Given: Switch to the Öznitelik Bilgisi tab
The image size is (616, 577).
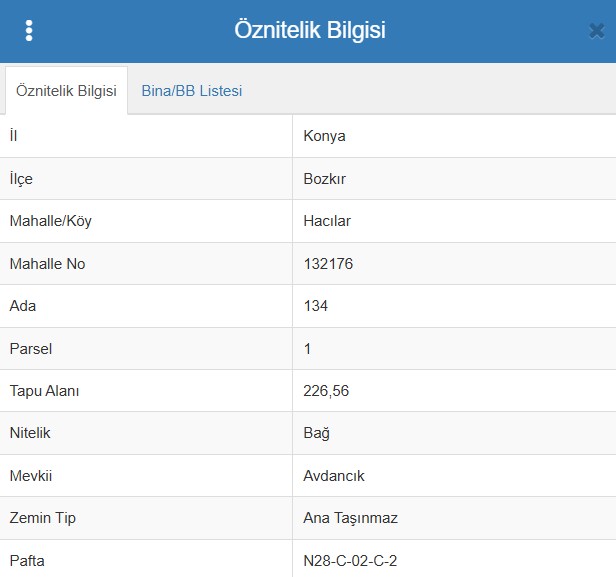Looking at the screenshot, I should tap(66, 91).
